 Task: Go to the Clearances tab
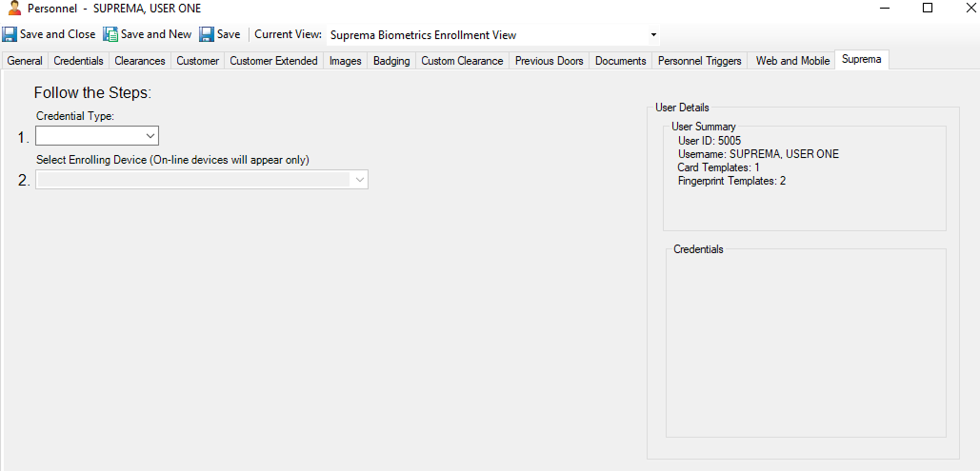[x=140, y=61]
